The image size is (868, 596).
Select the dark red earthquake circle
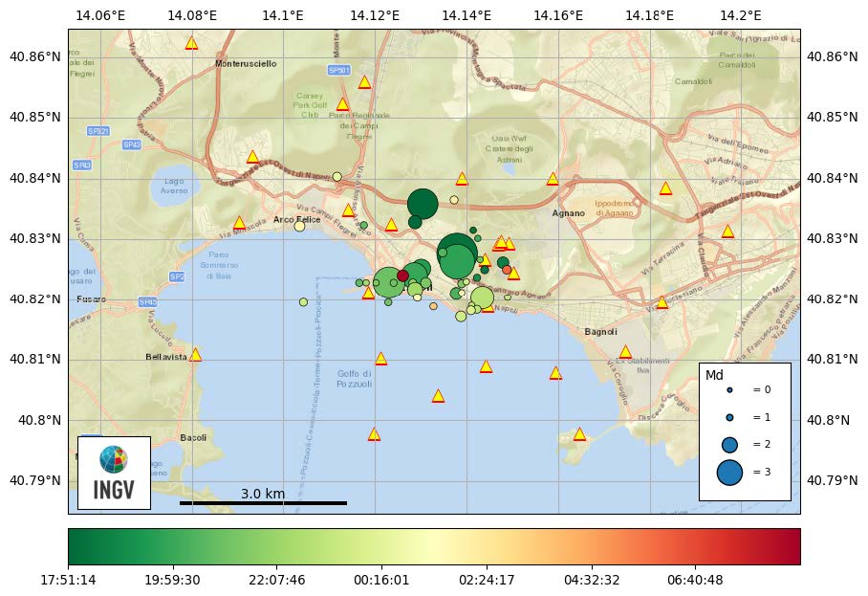click(402, 276)
